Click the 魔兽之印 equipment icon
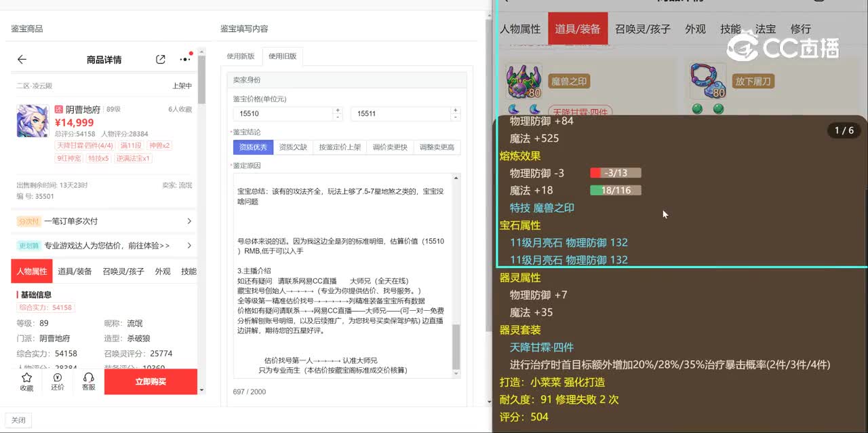This screenshot has width=868, height=433. click(524, 81)
